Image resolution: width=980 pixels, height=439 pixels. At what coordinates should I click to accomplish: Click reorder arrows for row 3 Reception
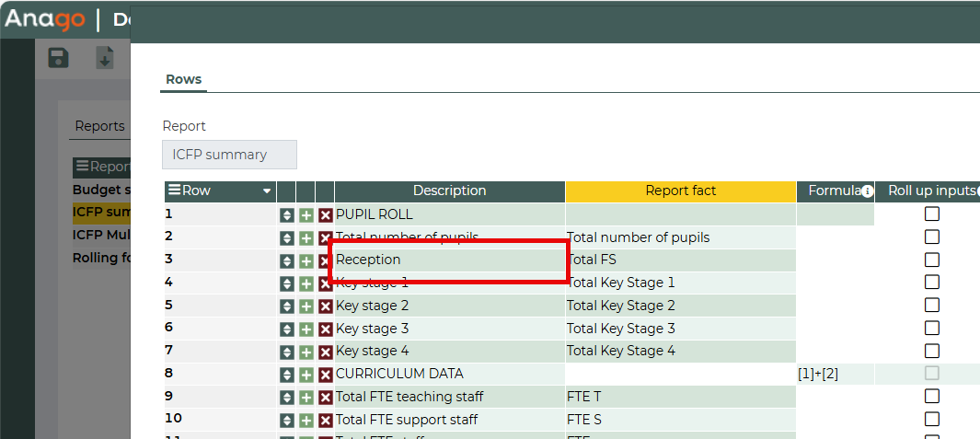pos(287,260)
